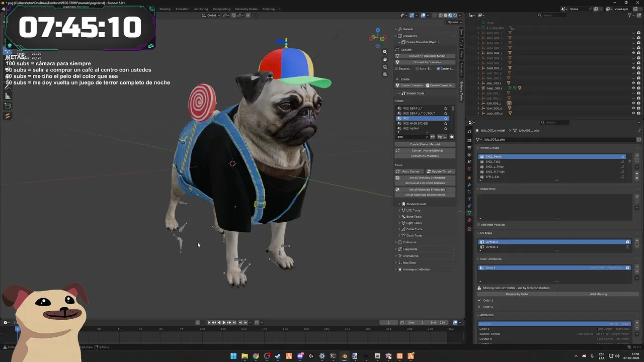Click the timeline current frame marker
Screen dimensions: 644x362
(17, 329)
